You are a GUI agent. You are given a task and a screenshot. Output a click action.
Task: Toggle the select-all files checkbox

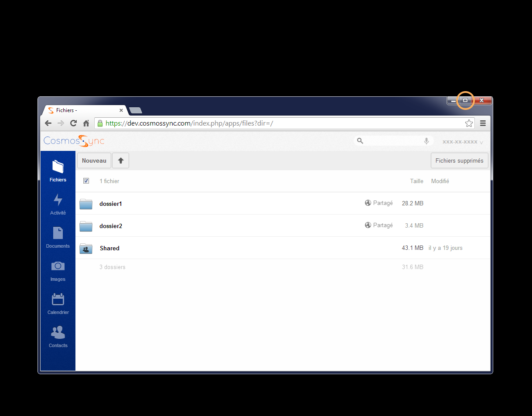tap(86, 181)
